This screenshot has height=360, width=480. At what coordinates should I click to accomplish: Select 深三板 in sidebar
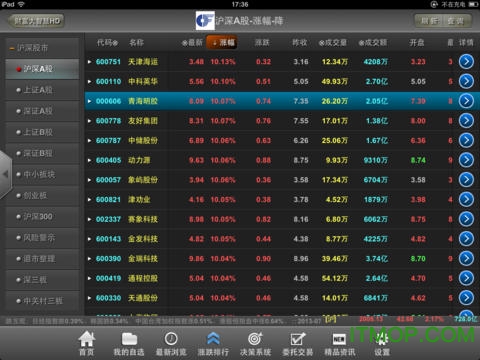42,280
